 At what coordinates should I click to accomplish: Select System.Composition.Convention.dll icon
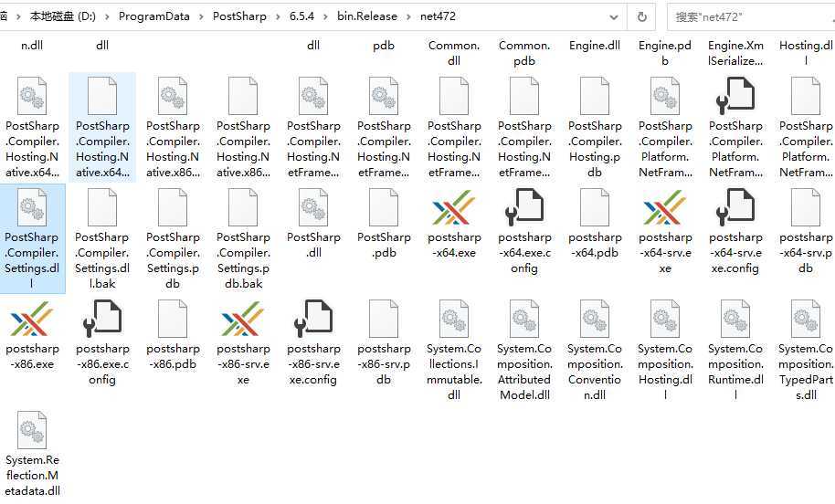[x=595, y=319]
